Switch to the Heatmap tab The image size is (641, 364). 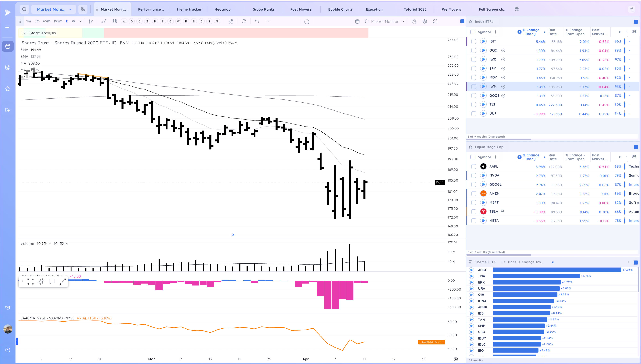222,9
